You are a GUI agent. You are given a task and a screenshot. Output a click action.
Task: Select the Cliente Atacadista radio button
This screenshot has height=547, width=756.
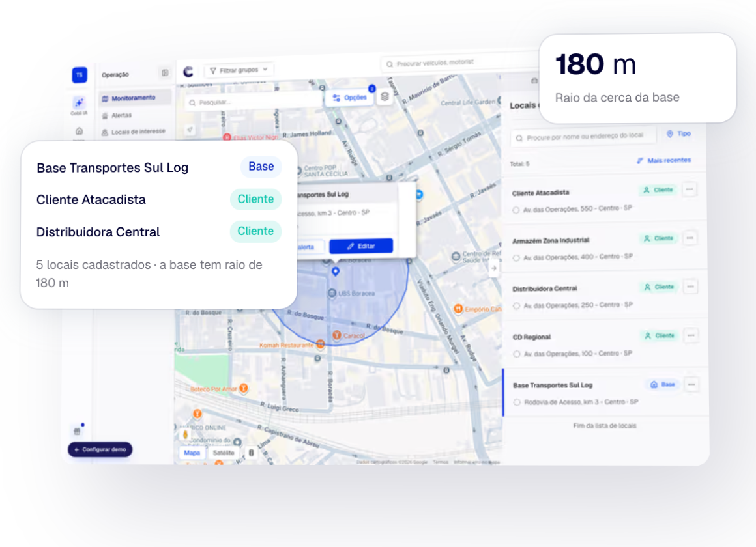[x=516, y=210]
